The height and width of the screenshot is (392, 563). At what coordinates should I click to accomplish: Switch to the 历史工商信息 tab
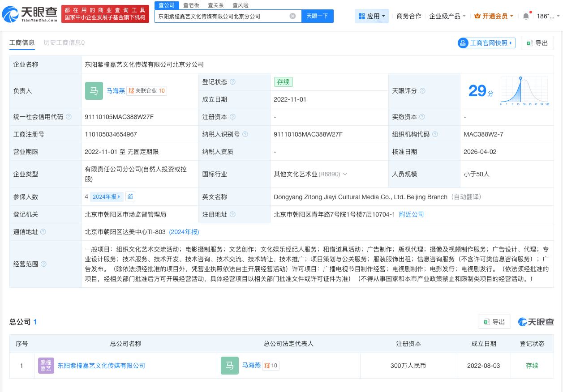(64, 43)
